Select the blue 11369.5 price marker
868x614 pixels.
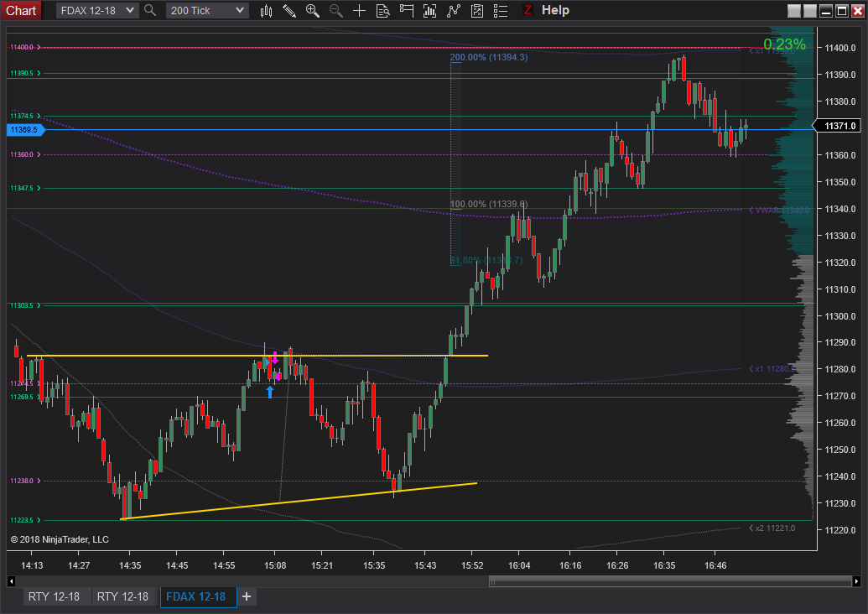[x=24, y=129]
